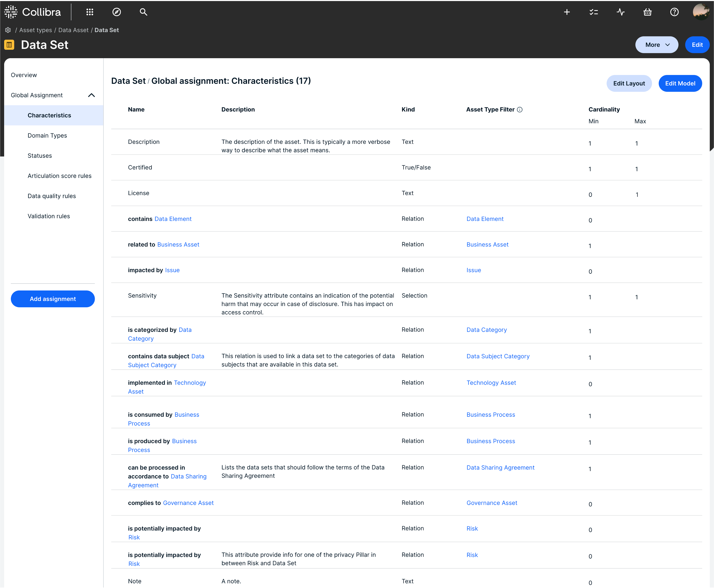Click Edit Model button
This screenshot has height=588, width=714.
click(680, 83)
